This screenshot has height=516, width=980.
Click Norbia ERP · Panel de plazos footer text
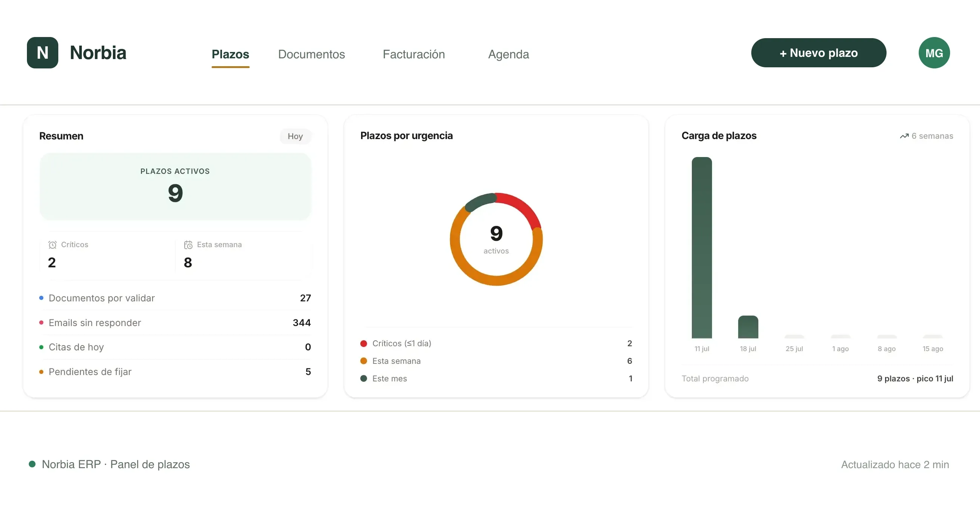115,464
